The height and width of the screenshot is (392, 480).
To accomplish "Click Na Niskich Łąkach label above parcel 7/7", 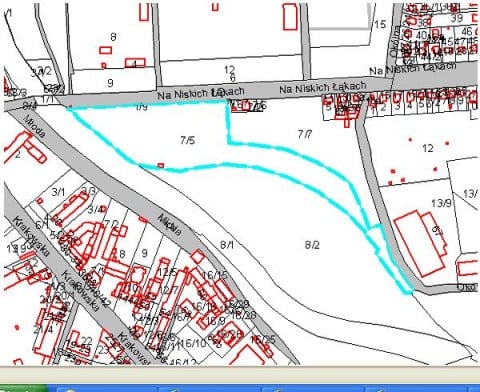I will coord(323,87).
